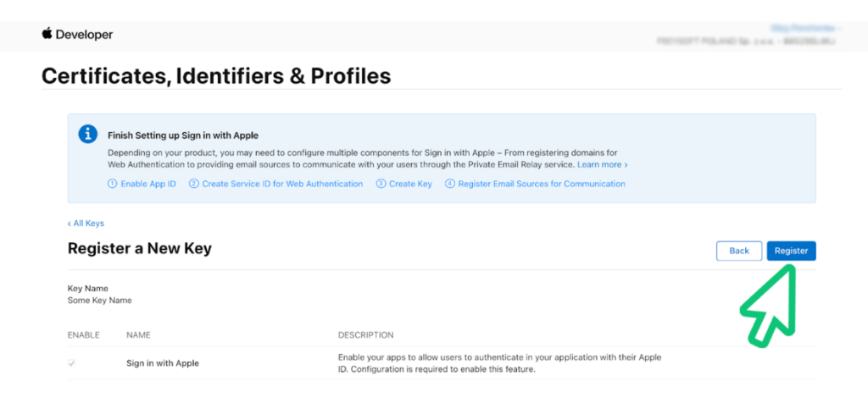
Task: Open the Enable App ID link
Action: 148,184
